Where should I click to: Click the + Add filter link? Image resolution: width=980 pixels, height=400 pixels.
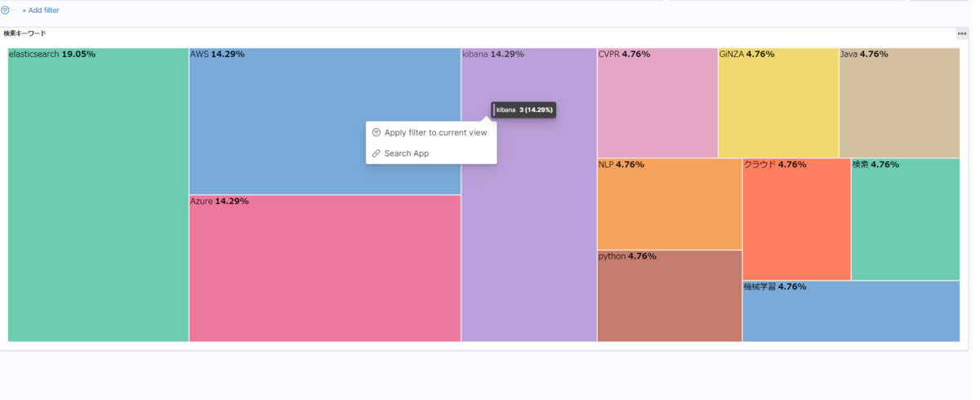coord(40,11)
